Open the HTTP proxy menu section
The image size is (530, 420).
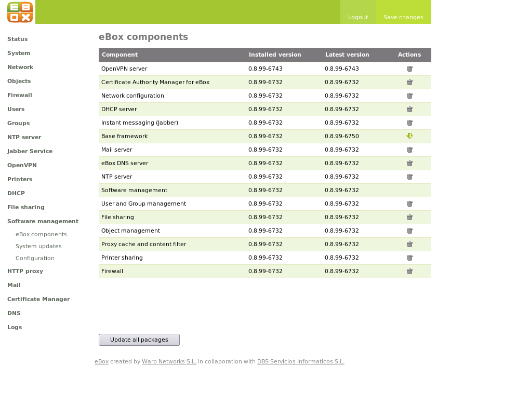25,271
